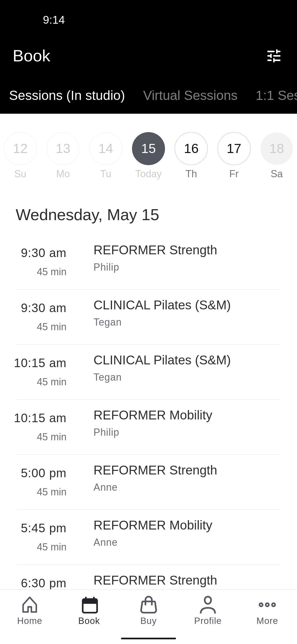
Task: Select Thursday the 16th date circle
Action: (x=191, y=149)
